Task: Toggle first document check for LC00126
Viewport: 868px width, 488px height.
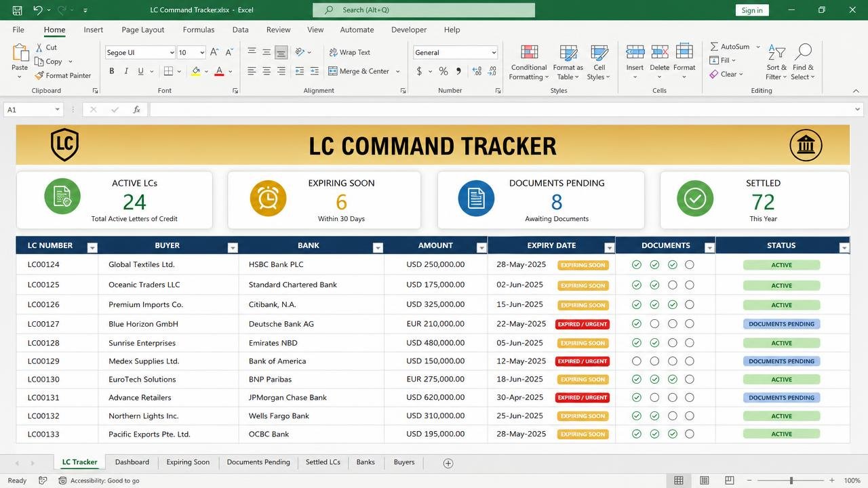Action: point(637,305)
